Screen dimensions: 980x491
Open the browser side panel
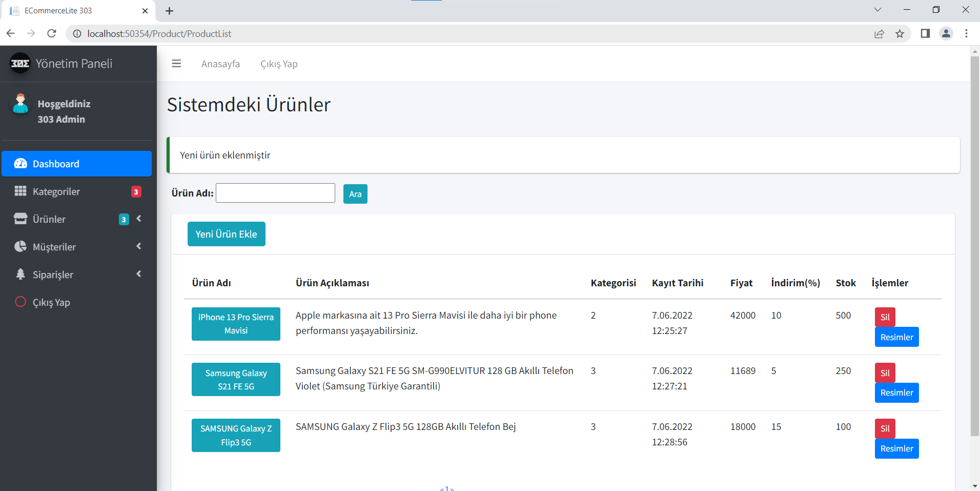coord(925,33)
